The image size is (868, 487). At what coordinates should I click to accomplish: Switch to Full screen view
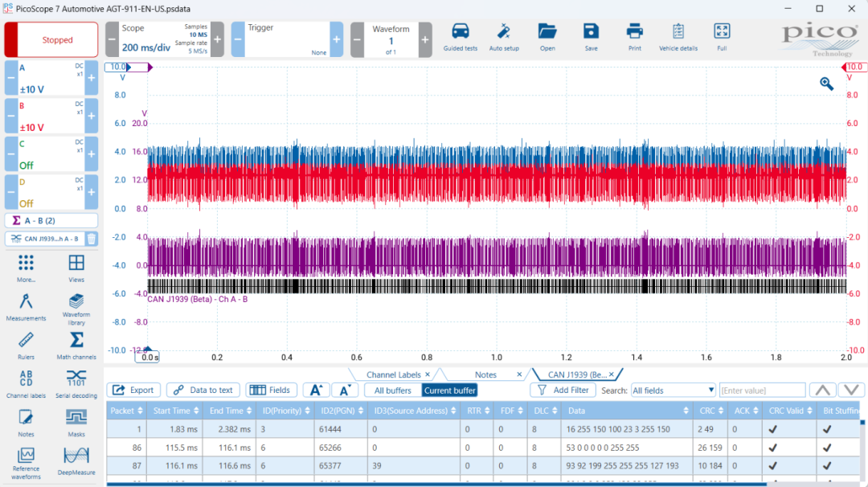click(722, 38)
